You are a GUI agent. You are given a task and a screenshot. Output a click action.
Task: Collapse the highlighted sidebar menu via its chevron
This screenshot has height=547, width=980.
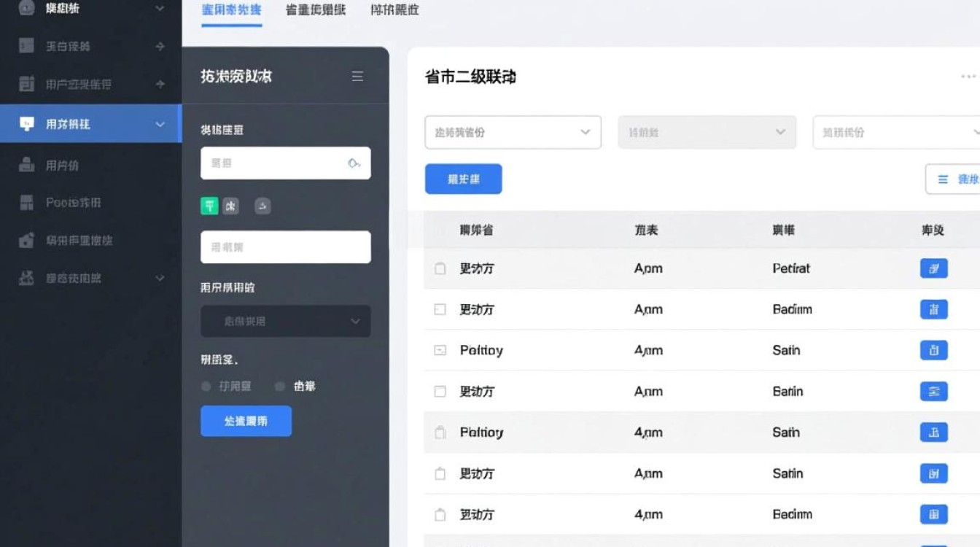pos(160,123)
